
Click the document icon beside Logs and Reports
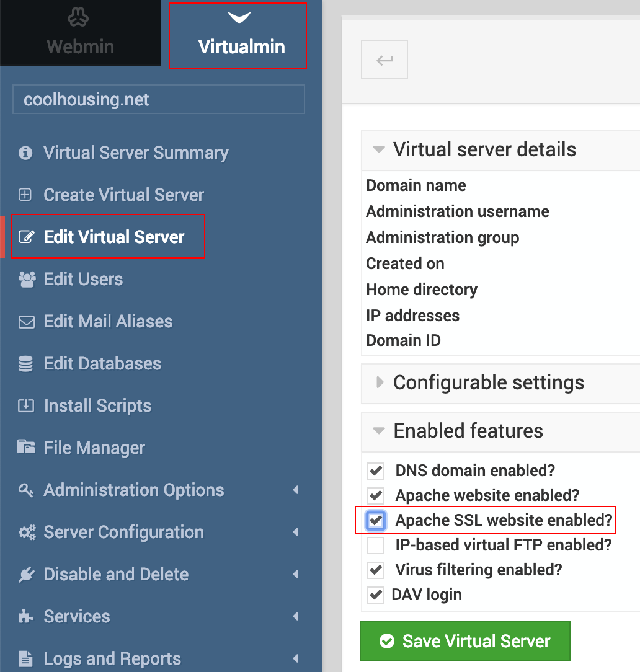[x=25, y=659]
